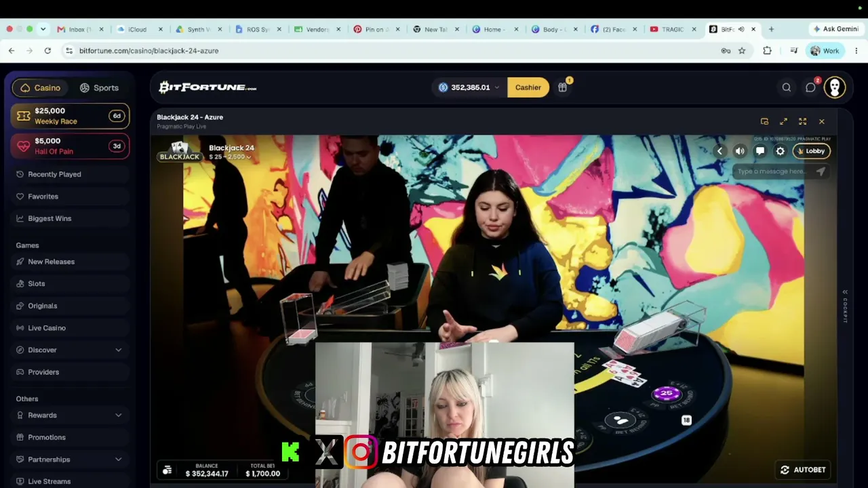This screenshot has height=488, width=868.
Task: Open the New Releases category
Action: [x=69, y=262]
